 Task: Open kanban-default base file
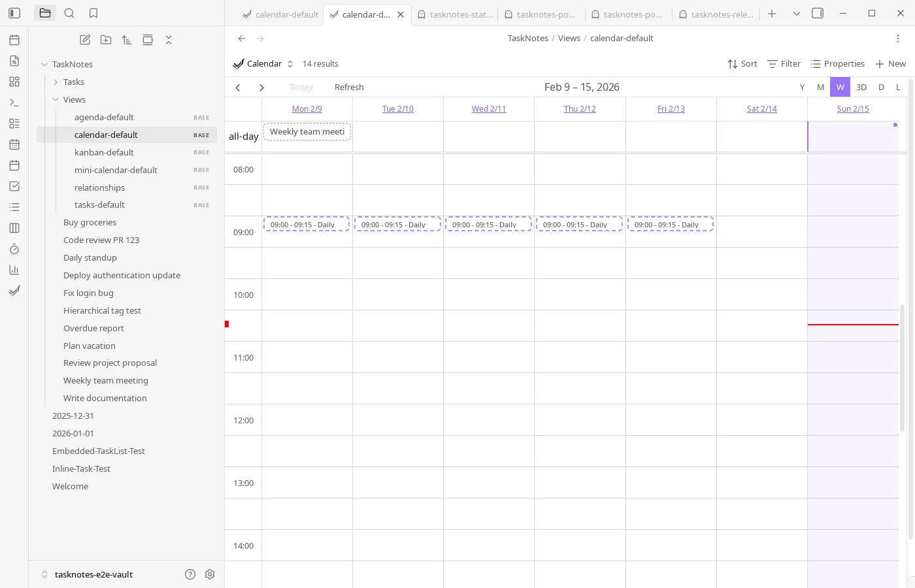pyautogui.click(x=127, y=152)
